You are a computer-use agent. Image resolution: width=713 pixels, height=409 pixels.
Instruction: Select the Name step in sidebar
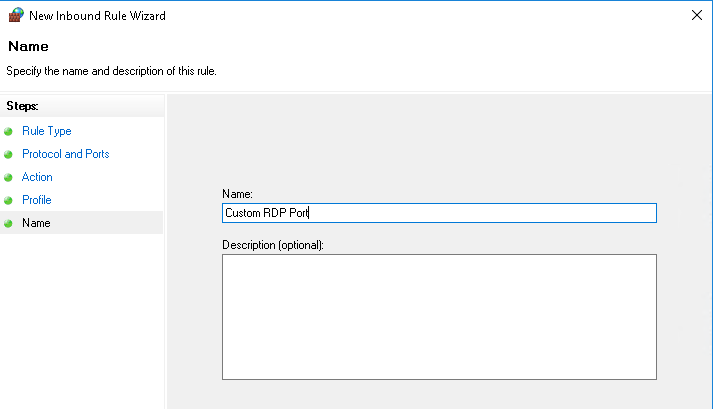(36, 223)
